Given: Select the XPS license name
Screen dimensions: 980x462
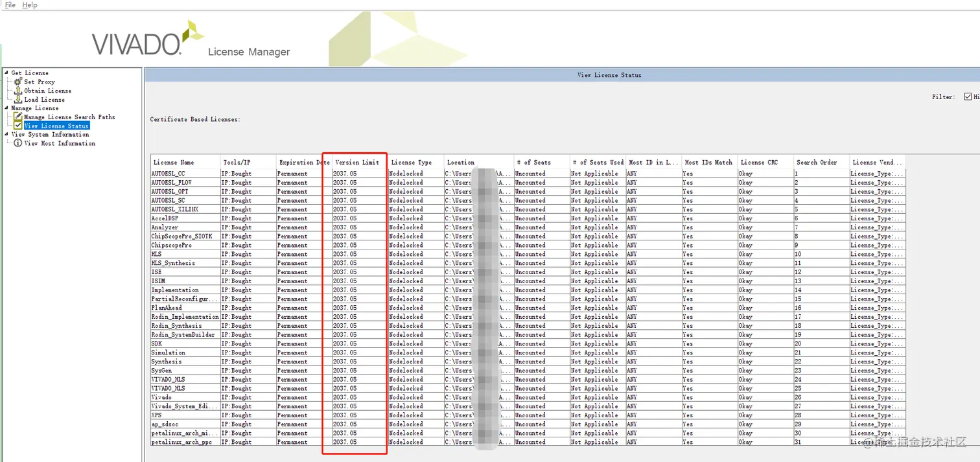Looking at the screenshot, I should pos(157,415).
